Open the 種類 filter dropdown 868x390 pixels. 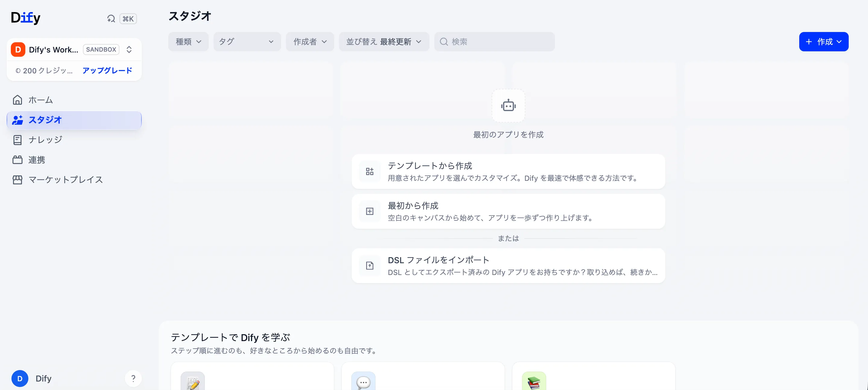[x=188, y=41]
